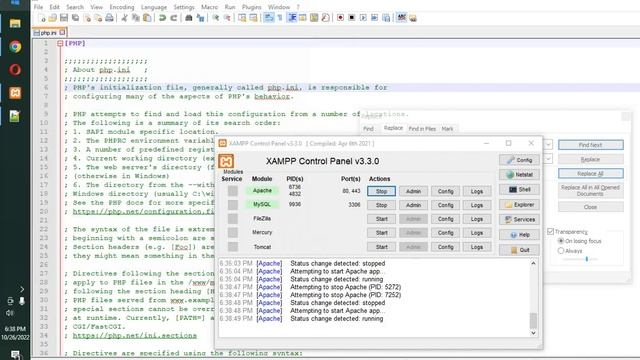Toggle Show All Characters pilcrow icon
The width and height of the screenshot is (640, 360).
pos(280,18)
